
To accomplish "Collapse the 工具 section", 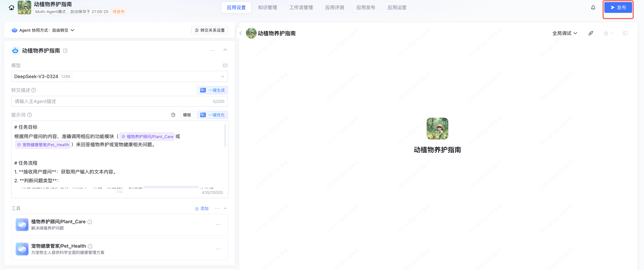I will click(x=225, y=208).
